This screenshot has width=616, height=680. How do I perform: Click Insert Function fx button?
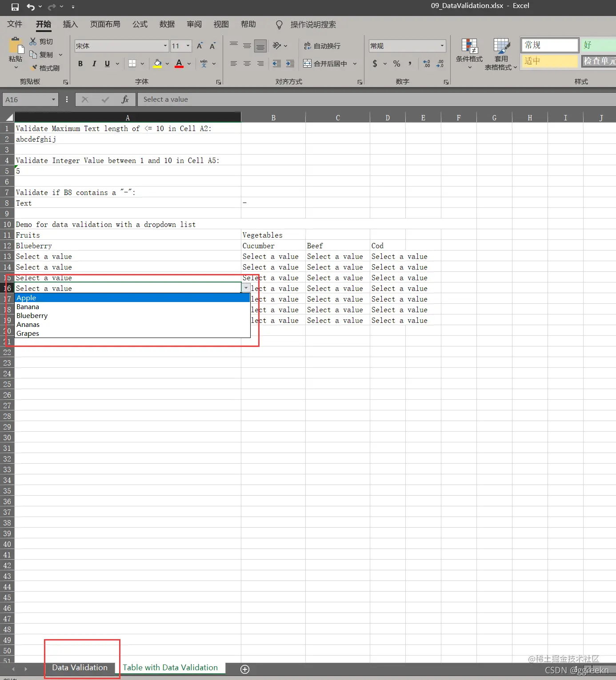point(125,99)
